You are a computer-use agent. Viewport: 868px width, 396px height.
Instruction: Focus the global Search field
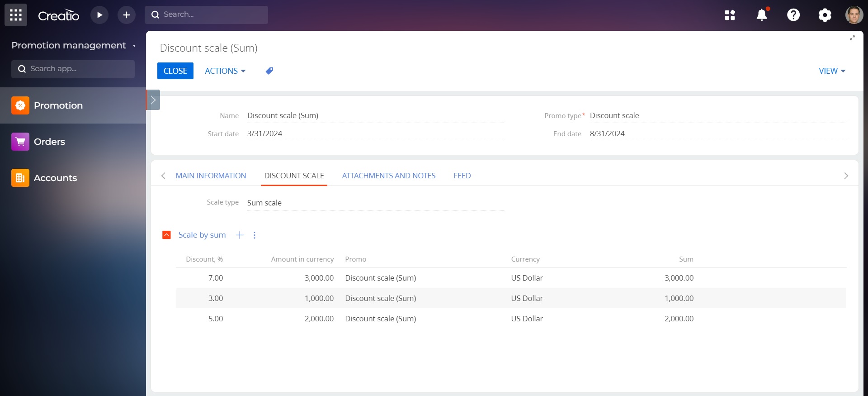tap(206, 15)
